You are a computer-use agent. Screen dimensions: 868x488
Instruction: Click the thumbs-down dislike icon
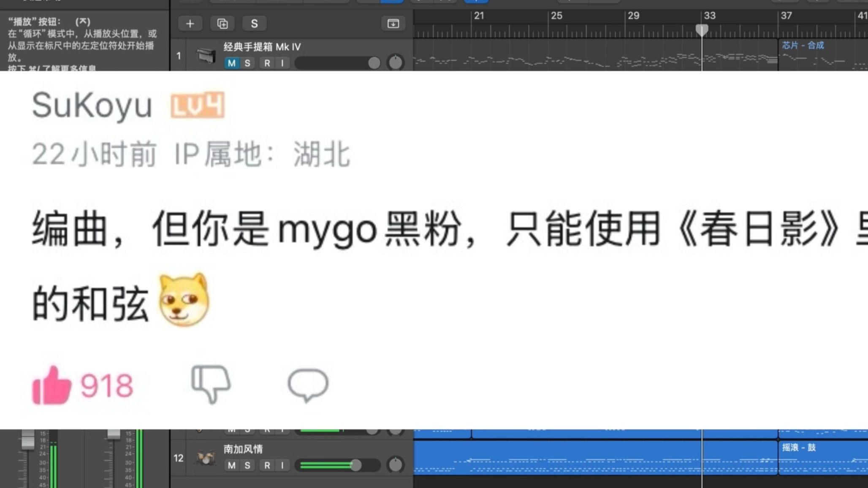211,384
